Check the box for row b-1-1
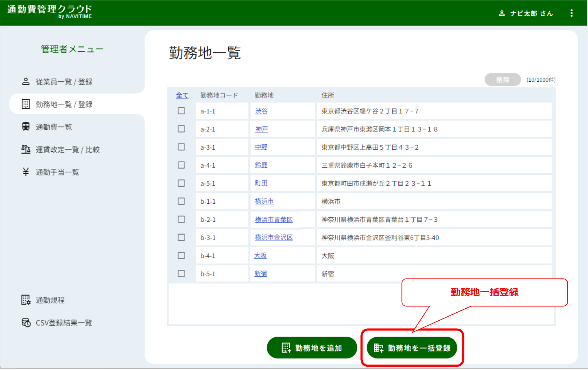588x370 pixels. [181, 201]
